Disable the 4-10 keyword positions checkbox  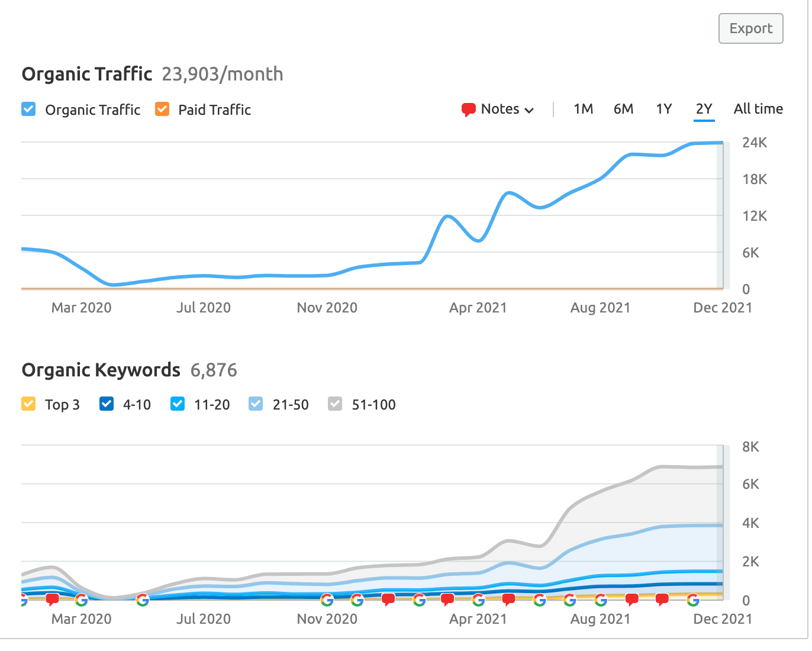pos(107,404)
